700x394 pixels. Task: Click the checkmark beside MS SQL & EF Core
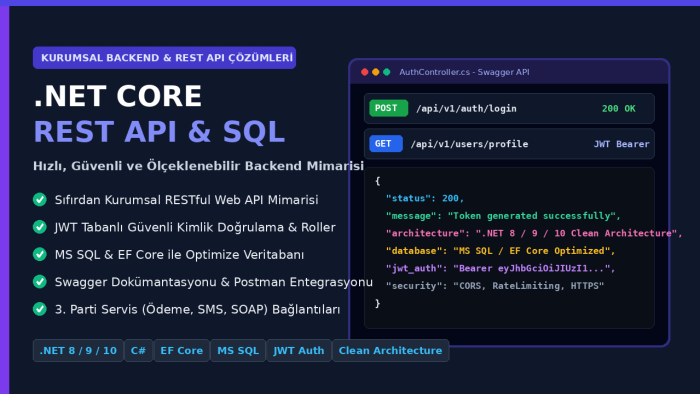pos(40,254)
